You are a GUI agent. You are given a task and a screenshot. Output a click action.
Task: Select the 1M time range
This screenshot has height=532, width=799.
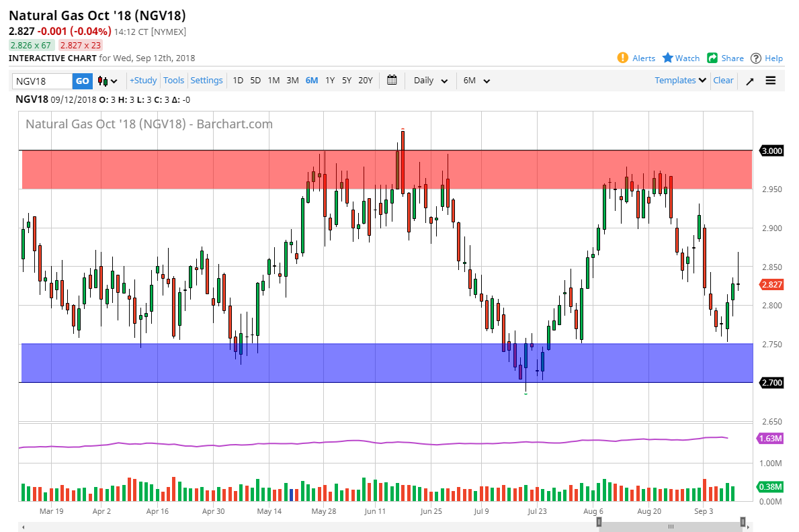click(x=274, y=80)
